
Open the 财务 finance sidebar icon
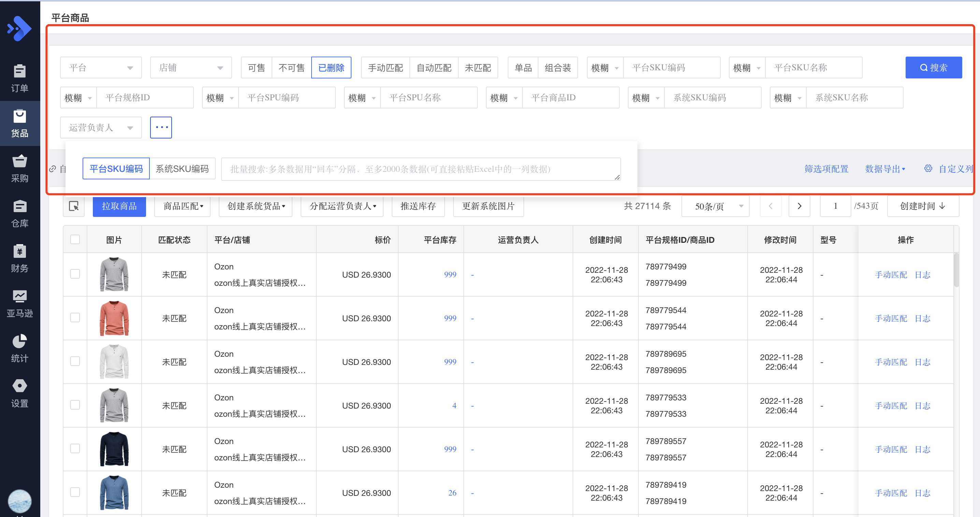[x=20, y=258]
